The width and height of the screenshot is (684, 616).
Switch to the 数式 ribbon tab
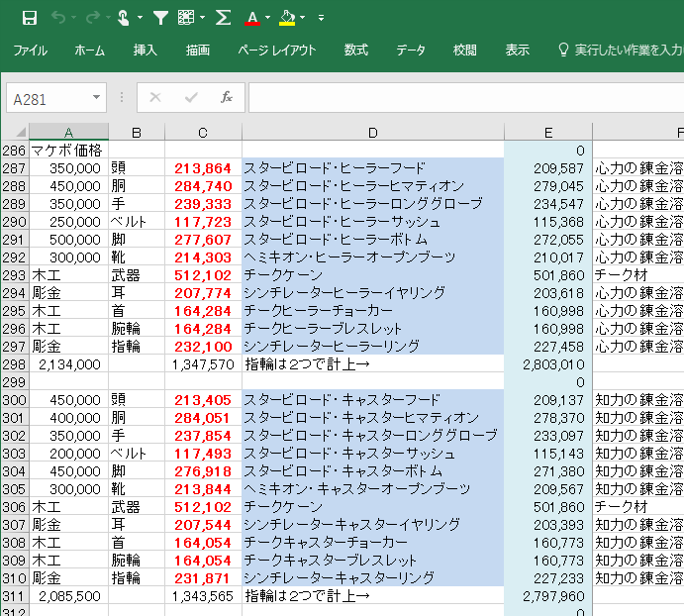[x=356, y=51]
